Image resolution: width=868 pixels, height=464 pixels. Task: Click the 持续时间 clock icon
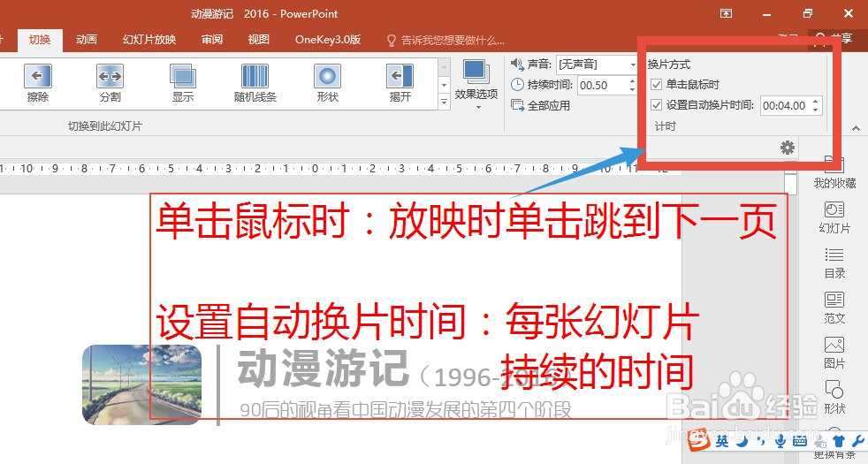coord(517,85)
